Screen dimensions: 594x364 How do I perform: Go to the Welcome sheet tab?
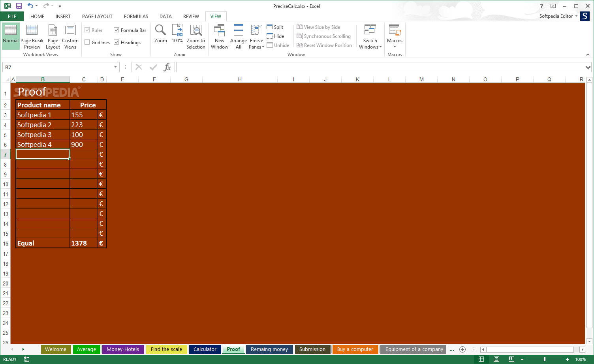pos(56,349)
